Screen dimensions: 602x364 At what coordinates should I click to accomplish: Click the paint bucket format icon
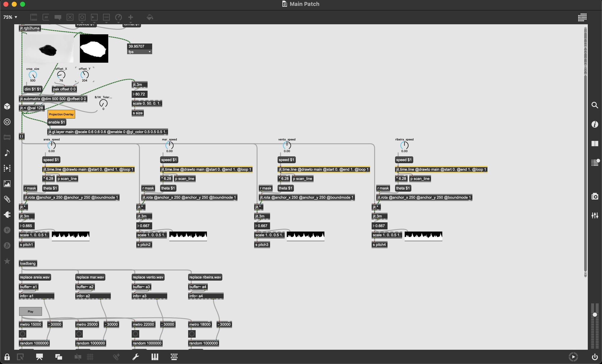(150, 17)
